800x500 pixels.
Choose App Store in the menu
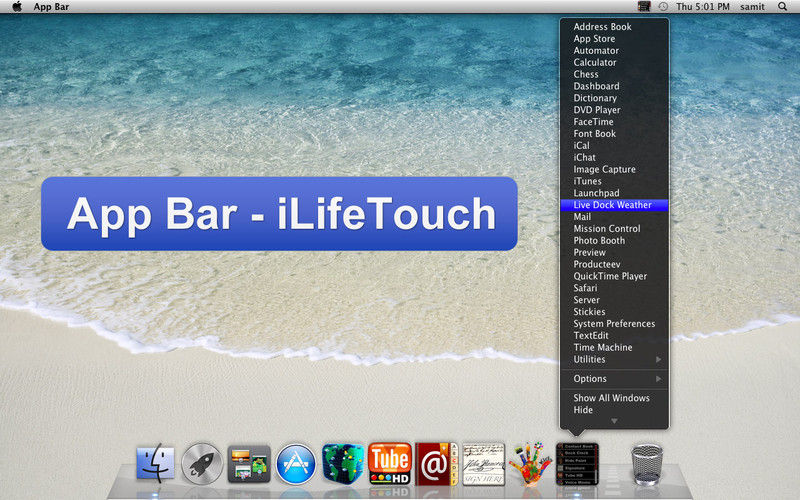click(x=614, y=39)
